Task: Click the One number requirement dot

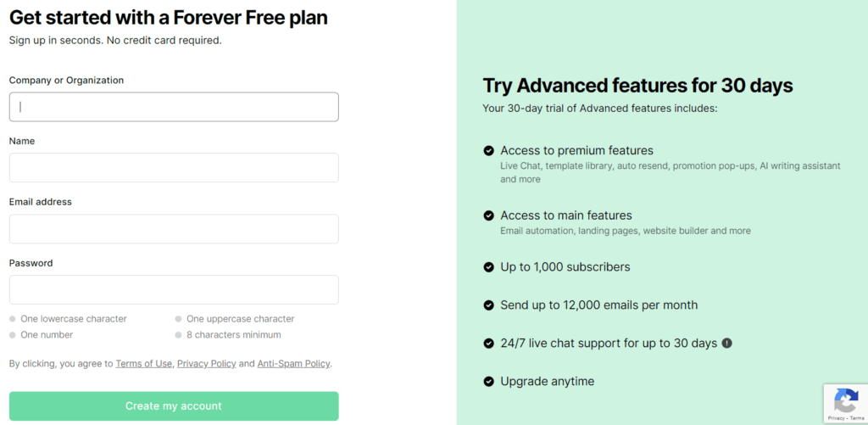Action: click(x=13, y=335)
